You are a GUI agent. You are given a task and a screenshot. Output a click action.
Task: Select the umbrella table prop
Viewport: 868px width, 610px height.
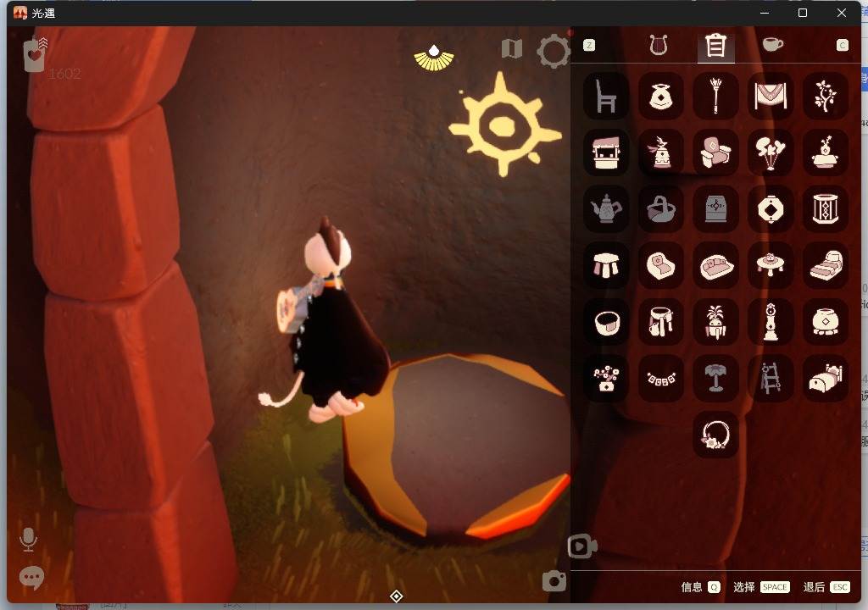pyautogui.click(x=715, y=378)
